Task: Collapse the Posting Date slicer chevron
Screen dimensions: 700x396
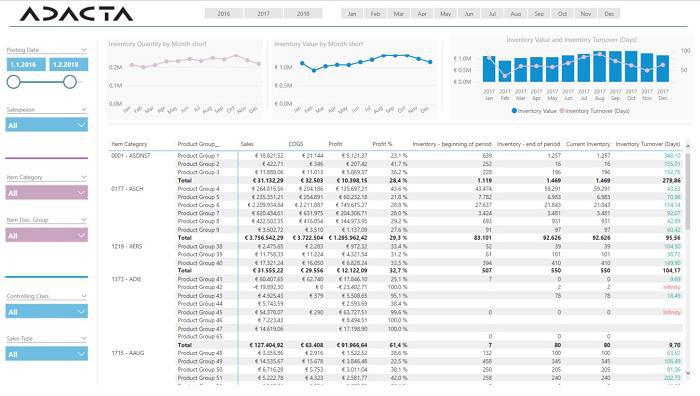Action: point(84,50)
